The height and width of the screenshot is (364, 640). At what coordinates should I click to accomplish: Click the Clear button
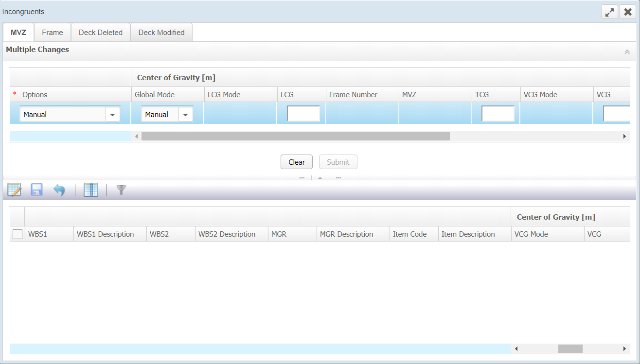(297, 162)
